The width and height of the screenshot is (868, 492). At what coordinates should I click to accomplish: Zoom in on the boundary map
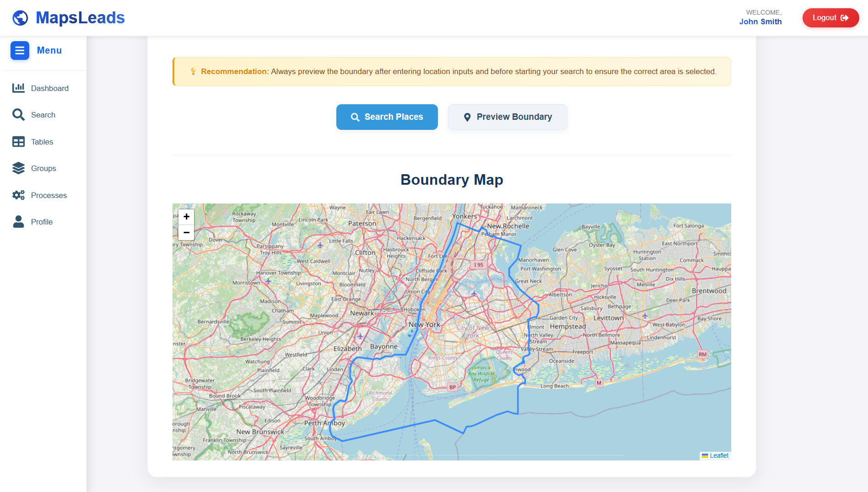tap(186, 217)
